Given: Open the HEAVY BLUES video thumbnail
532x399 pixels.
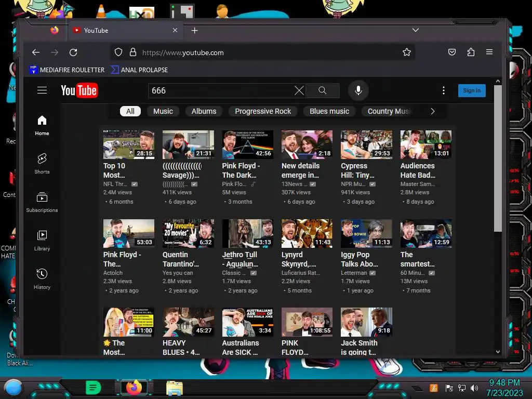Looking at the screenshot, I should 188,322.
